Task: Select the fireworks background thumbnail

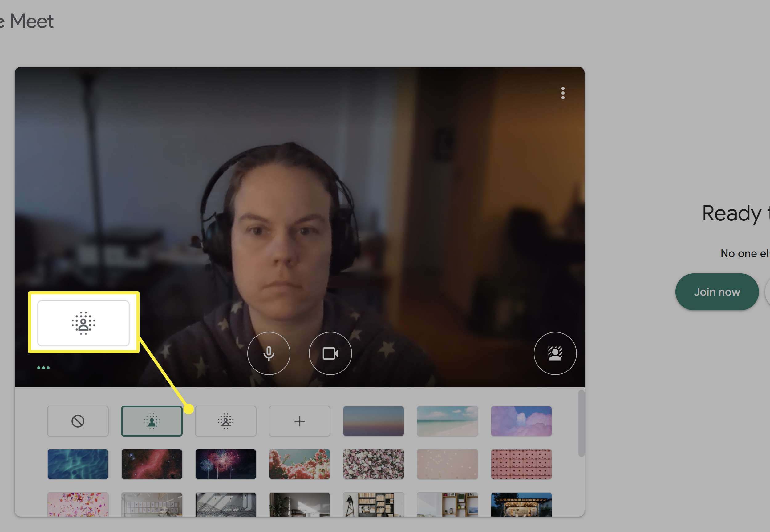Action: (x=225, y=464)
